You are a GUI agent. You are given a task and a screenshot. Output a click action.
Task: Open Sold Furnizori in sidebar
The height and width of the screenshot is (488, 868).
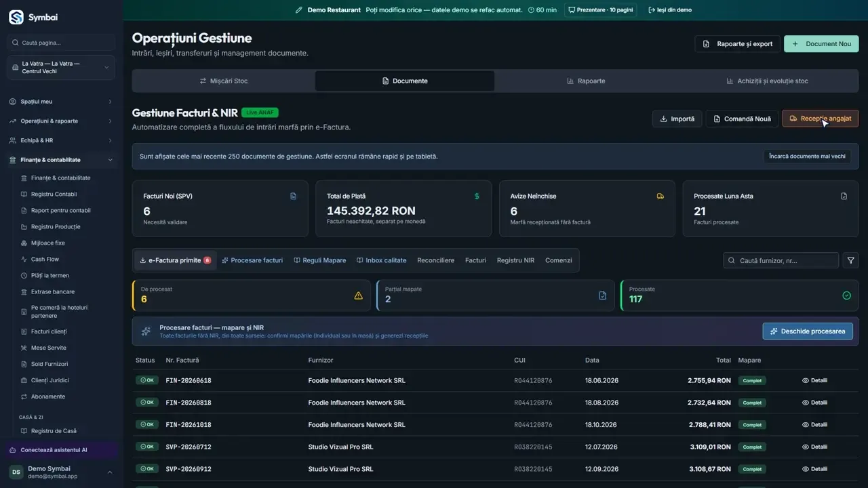49,364
